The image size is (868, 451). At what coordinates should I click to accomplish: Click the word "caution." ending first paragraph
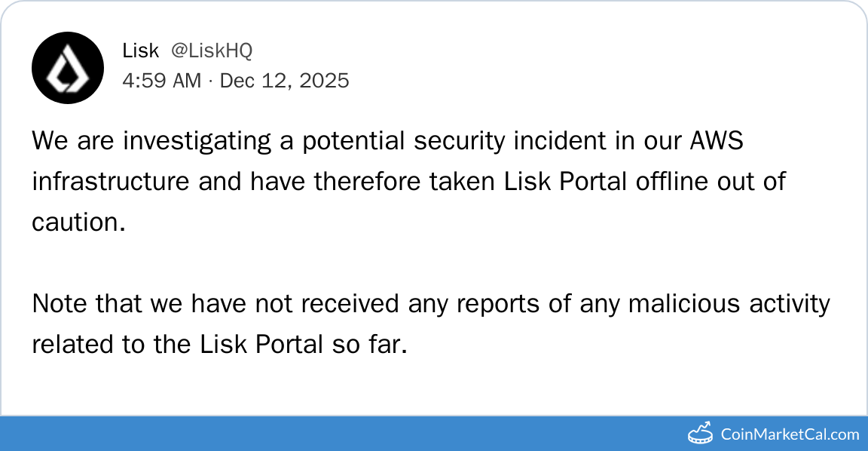pyautogui.click(x=78, y=222)
